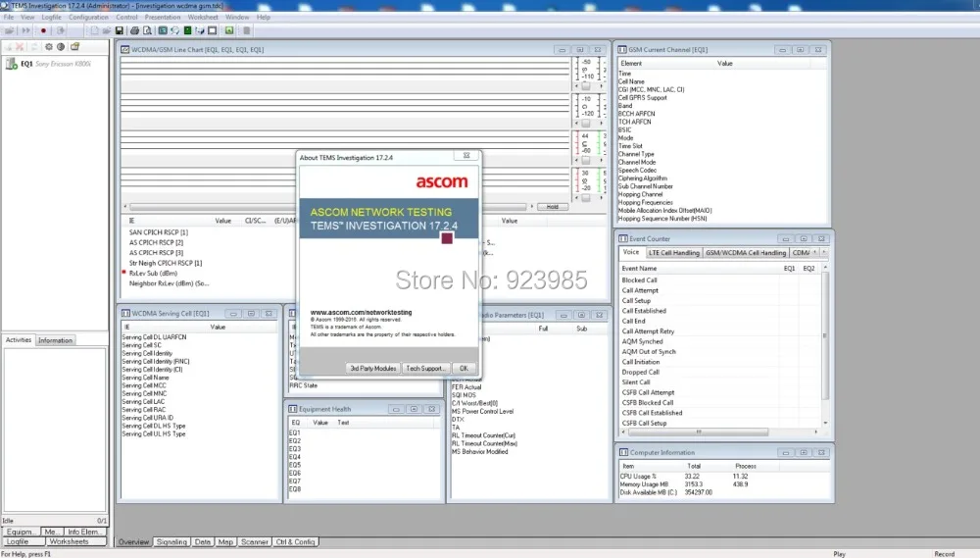The width and height of the screenshot is (980, 558).
Task: Click the blank white window toolbar icon
Action: [213, 30]
